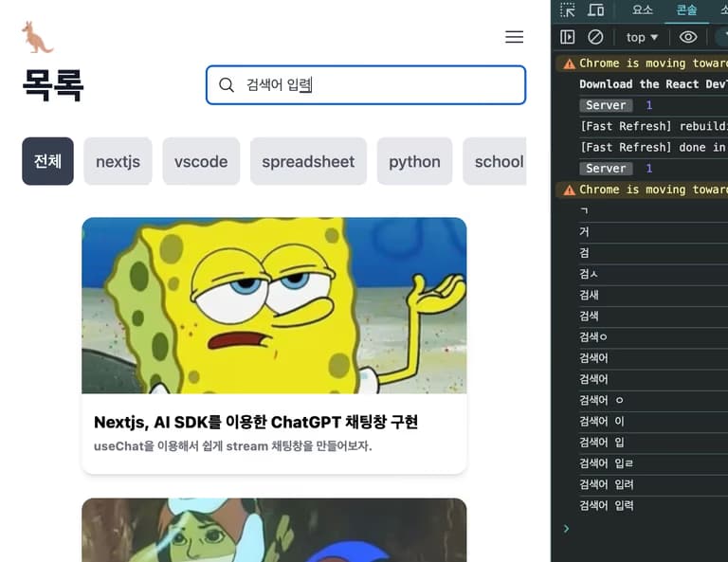The width and height of the screenshot is (728, 562).
Task: Click the second Server badge in console
Action: point(606,169)
